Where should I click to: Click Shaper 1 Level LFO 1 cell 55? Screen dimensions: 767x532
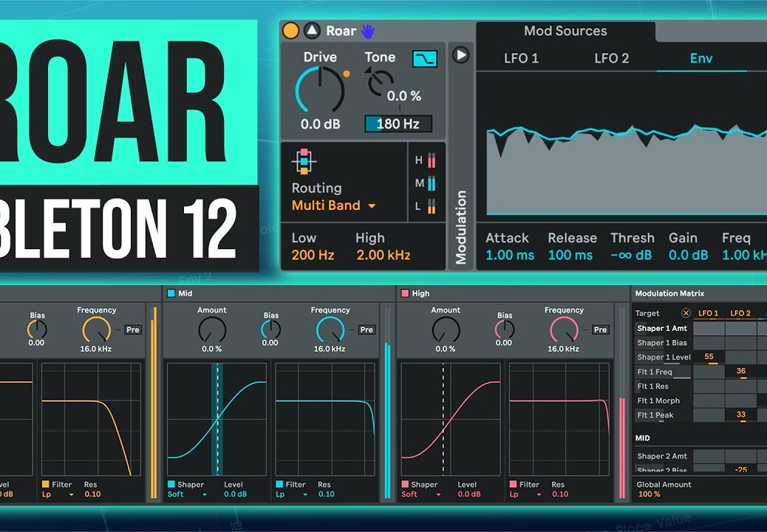(709, 358)
